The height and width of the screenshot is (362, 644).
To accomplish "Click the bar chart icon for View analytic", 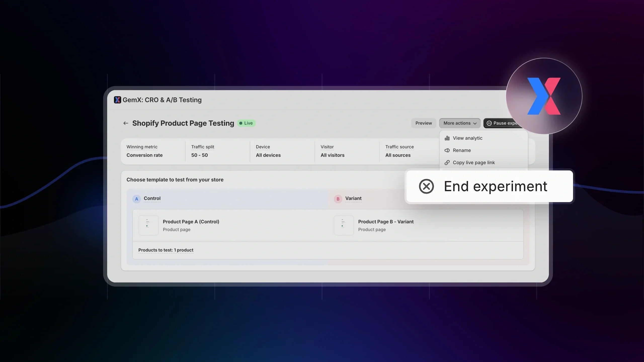I will click(447, 138).
